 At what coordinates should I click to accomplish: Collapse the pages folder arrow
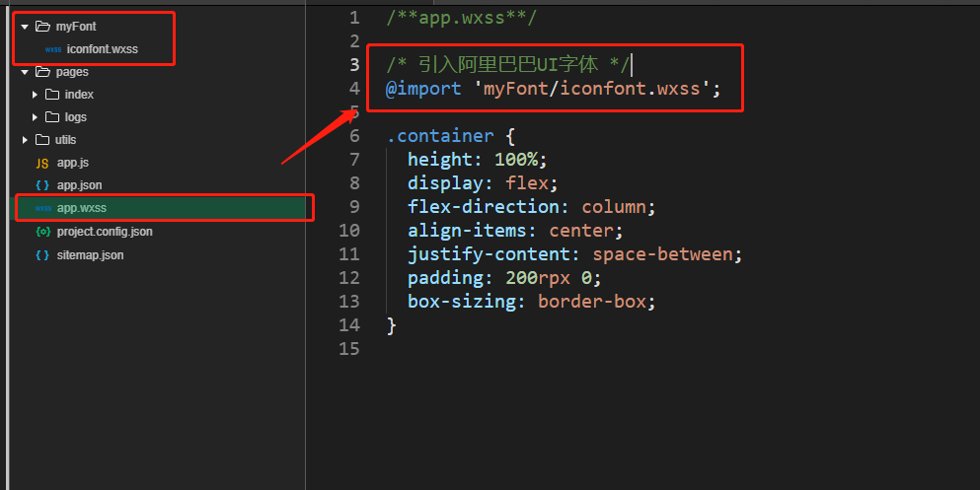pos(25,72)
